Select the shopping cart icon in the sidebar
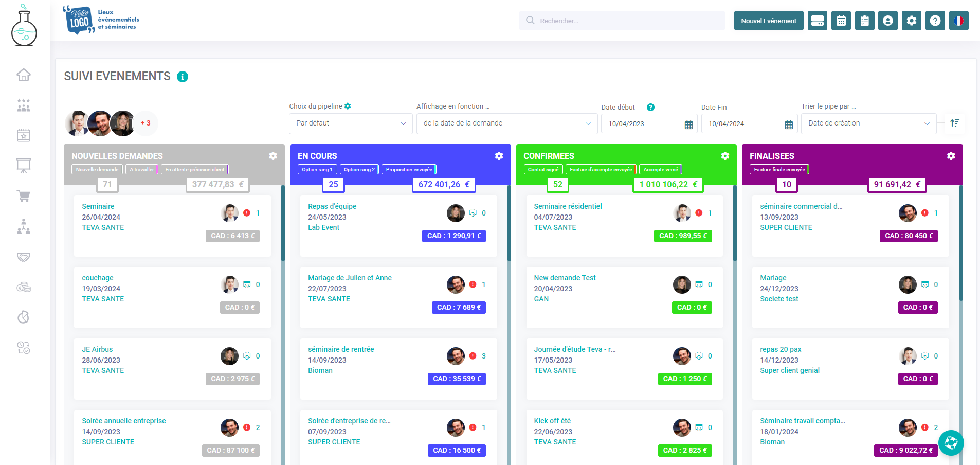 pos(24,196)
